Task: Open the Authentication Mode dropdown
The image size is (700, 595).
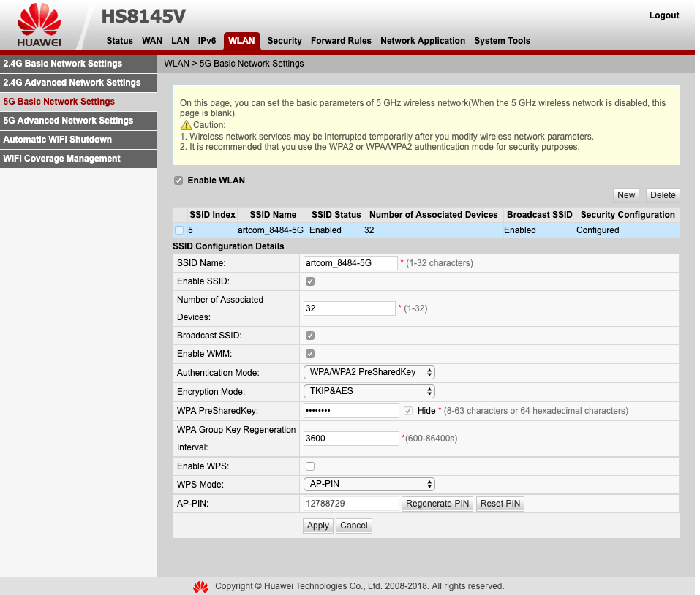Action: (369, 373)
